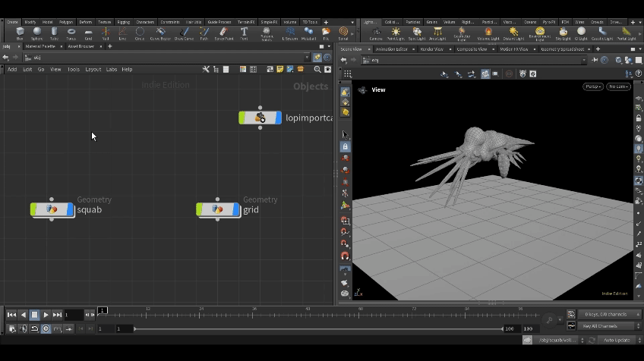Select the Sphere shelf tool
Image resolution: width=644 pixels, height=361 pixels.
(37, 33)
